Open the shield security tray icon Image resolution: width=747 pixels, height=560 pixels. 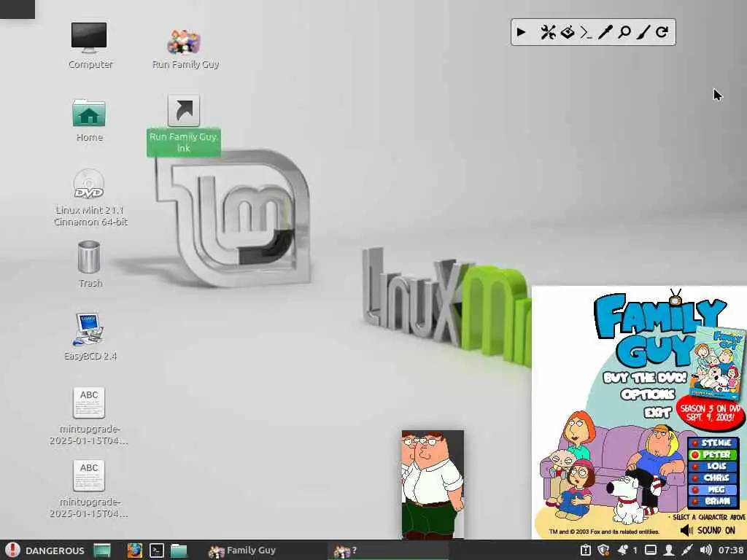point(603,551)
